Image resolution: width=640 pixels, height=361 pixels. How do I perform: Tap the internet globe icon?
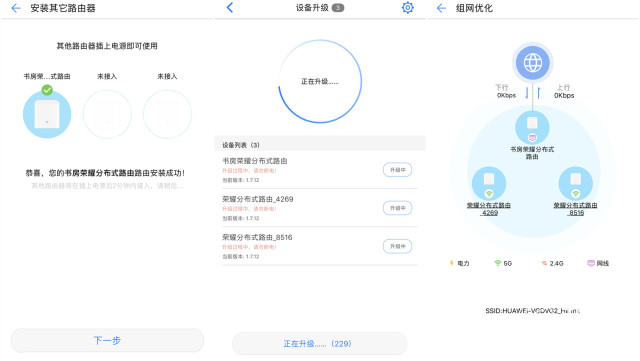[x=533, y=63]
